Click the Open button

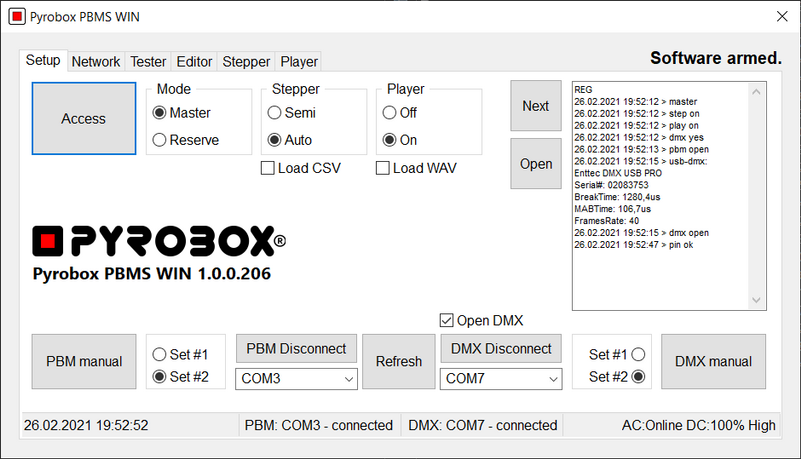(x=536, y=164)
